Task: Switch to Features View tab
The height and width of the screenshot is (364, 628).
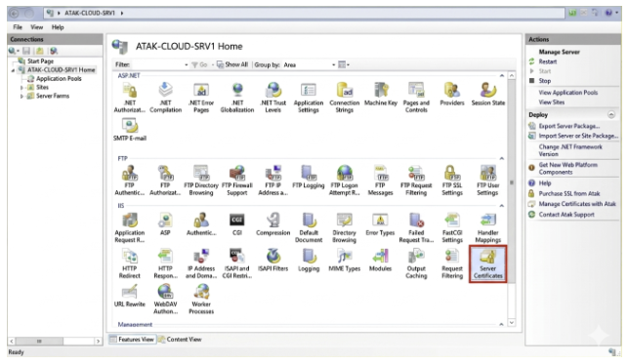Action: click(132, 340)
